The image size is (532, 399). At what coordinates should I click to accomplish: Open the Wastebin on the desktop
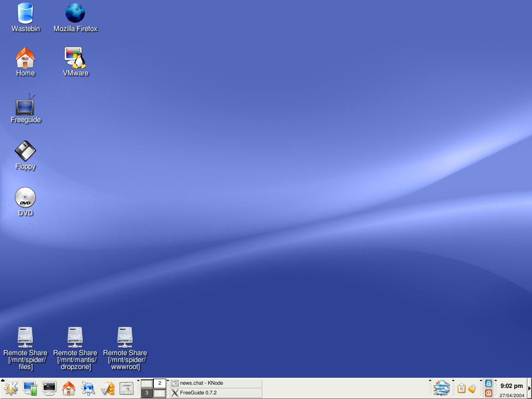point(25,14)
